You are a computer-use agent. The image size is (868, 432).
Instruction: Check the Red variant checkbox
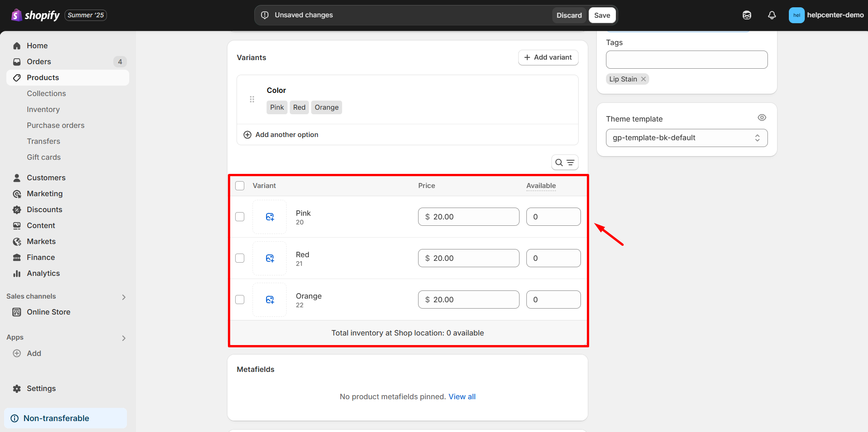point(240,258)
